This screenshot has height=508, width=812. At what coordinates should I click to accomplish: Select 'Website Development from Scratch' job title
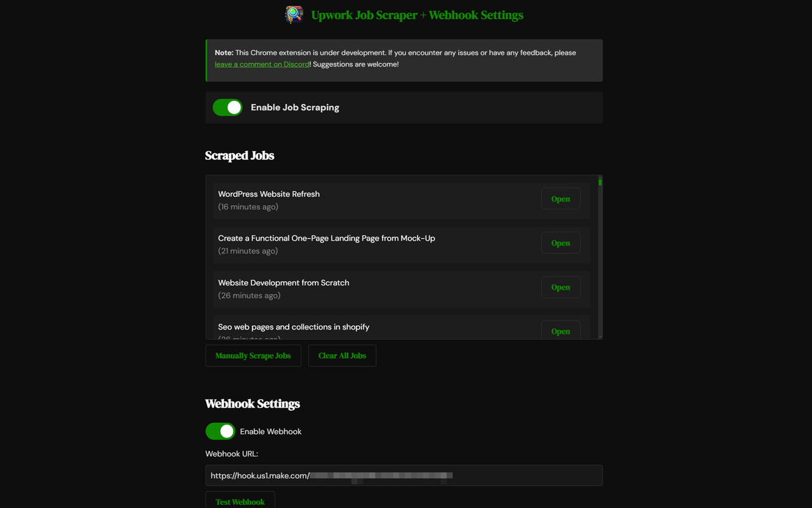[x=284, y=283]
